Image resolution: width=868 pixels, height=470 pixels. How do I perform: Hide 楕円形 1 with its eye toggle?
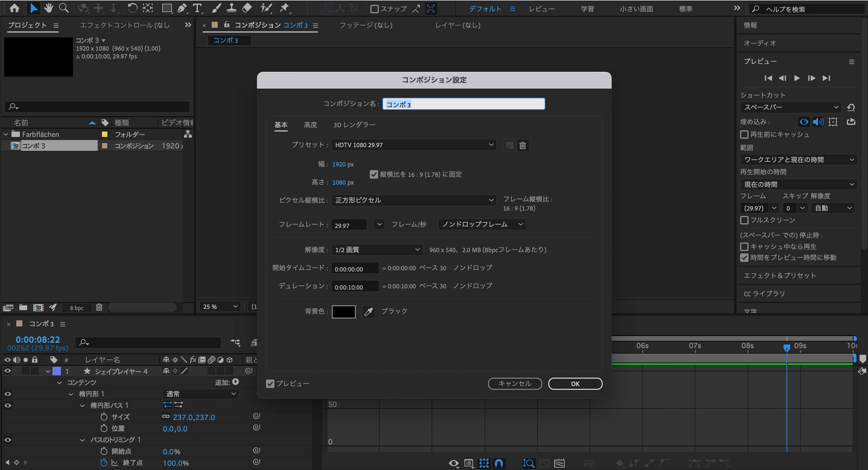coord(8,394)
